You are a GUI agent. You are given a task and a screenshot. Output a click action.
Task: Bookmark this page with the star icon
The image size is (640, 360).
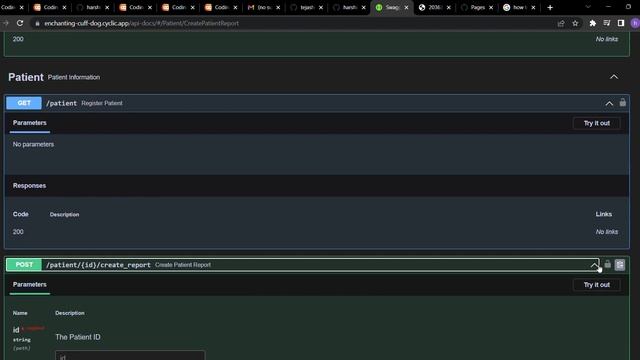(575, 24)
